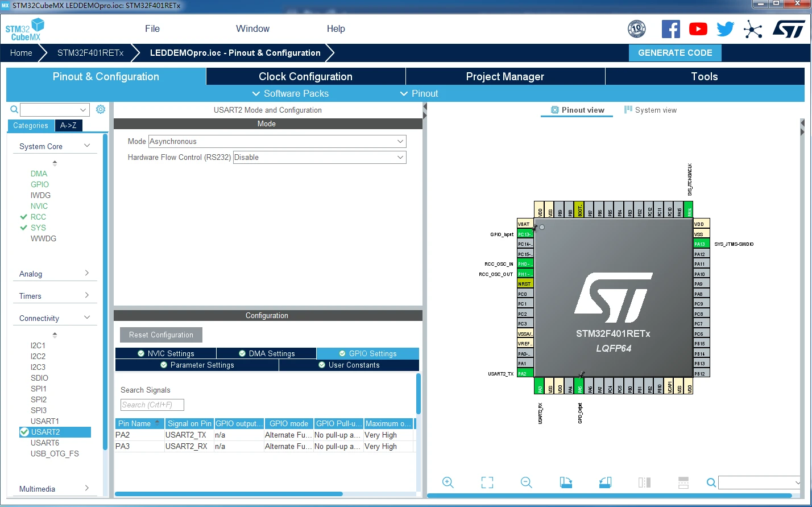Click the Search Signals input field

[152, 405]
